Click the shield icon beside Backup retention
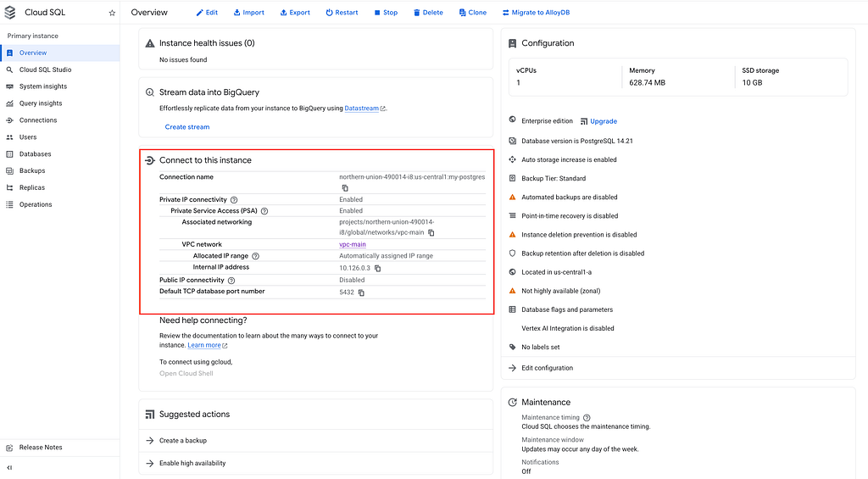 coord(512,253)
